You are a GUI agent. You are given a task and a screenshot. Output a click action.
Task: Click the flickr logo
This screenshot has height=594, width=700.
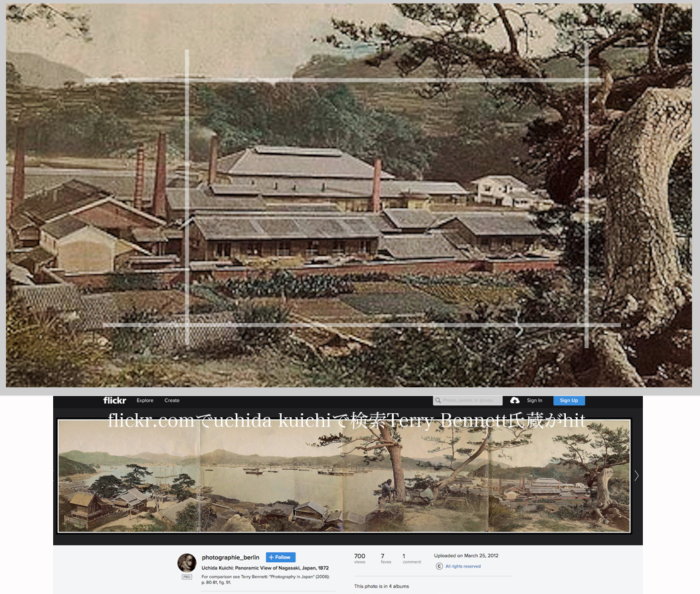pos(114,401)
